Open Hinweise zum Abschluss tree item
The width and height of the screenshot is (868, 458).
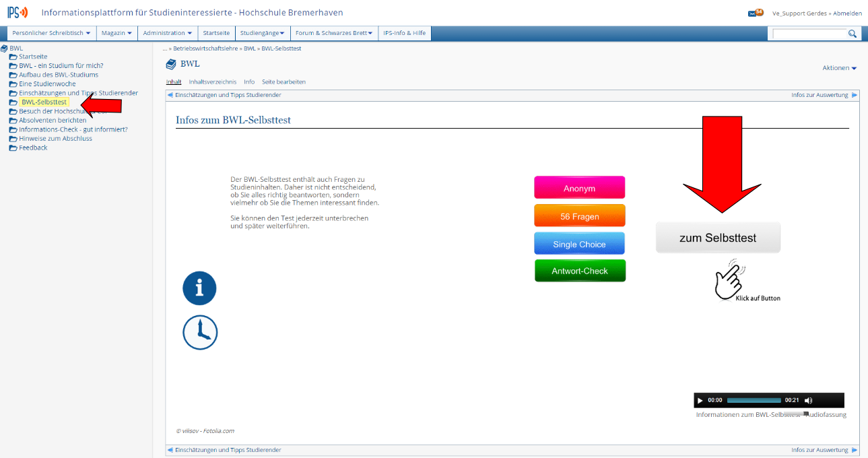pyautogui.click(x=55, y=139)
